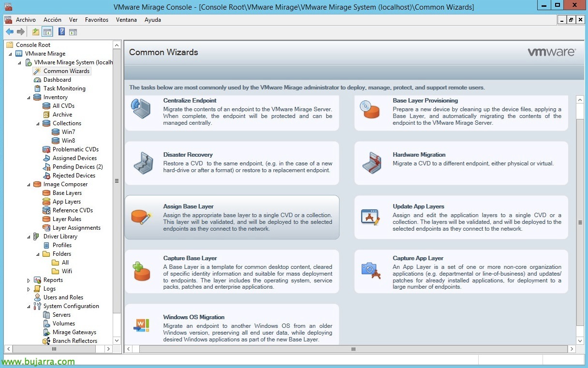
Task: Click the Forward arrow in the toolbar
Action: (21, 32)
